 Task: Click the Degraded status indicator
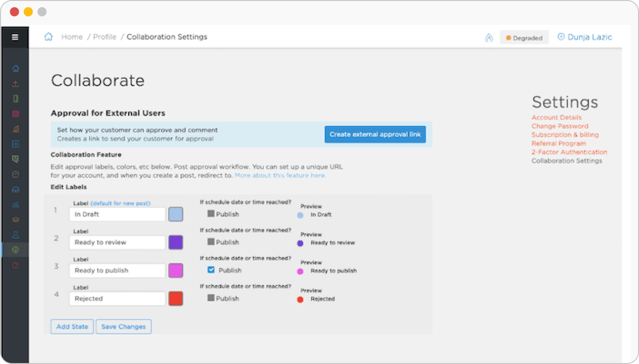[524, 38]
